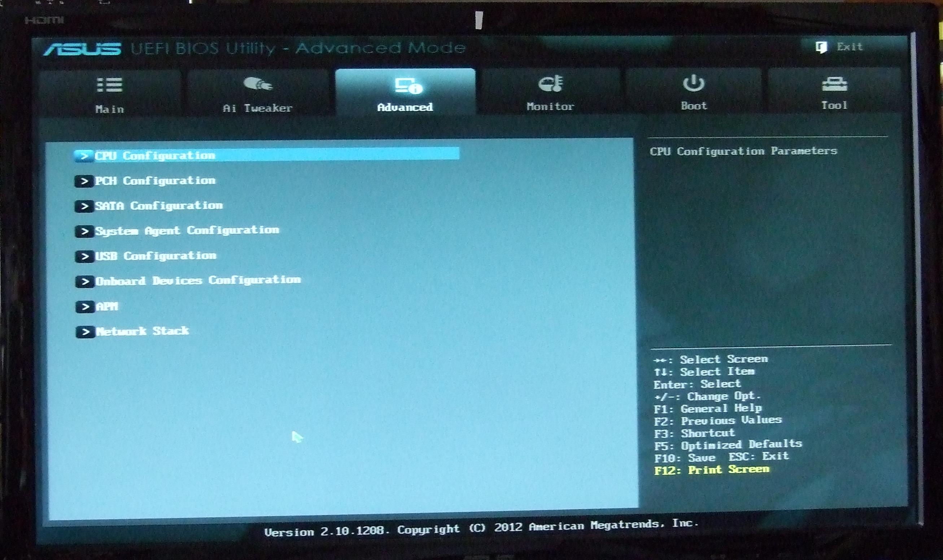This screenshot has width=943, height=560.
Task: Click the Select Screen hint line
Action: click(711, 359)
